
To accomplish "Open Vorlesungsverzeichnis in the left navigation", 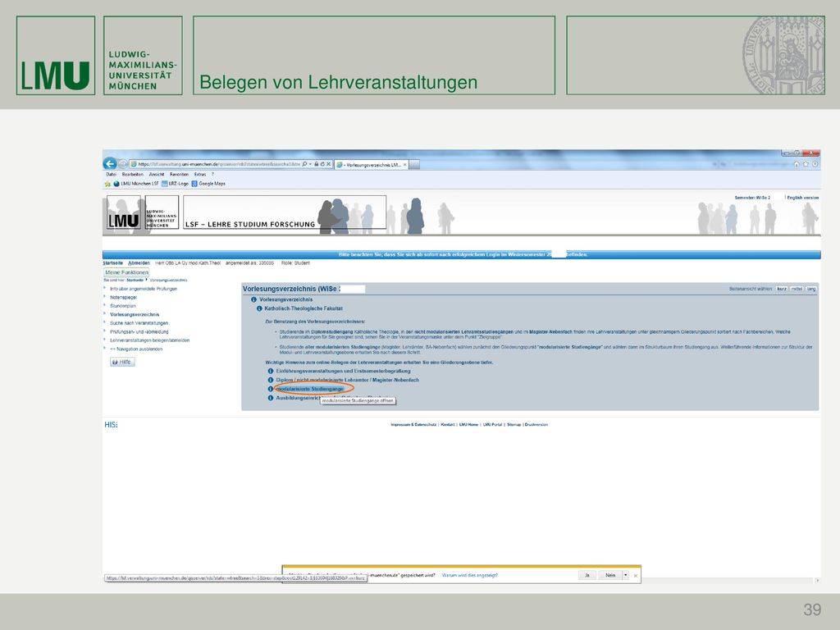I will click(x=135, y=314).
